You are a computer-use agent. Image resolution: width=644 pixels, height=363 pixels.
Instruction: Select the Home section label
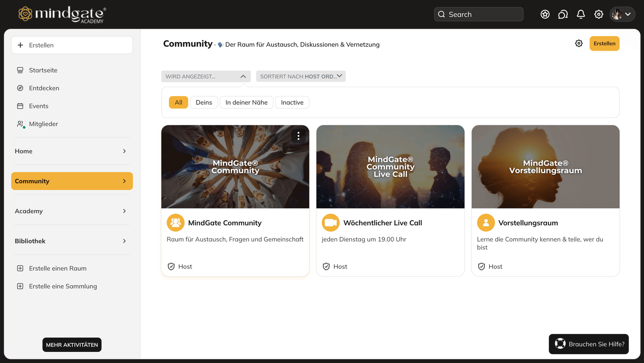pyautogui.click(x=24, y=151)
